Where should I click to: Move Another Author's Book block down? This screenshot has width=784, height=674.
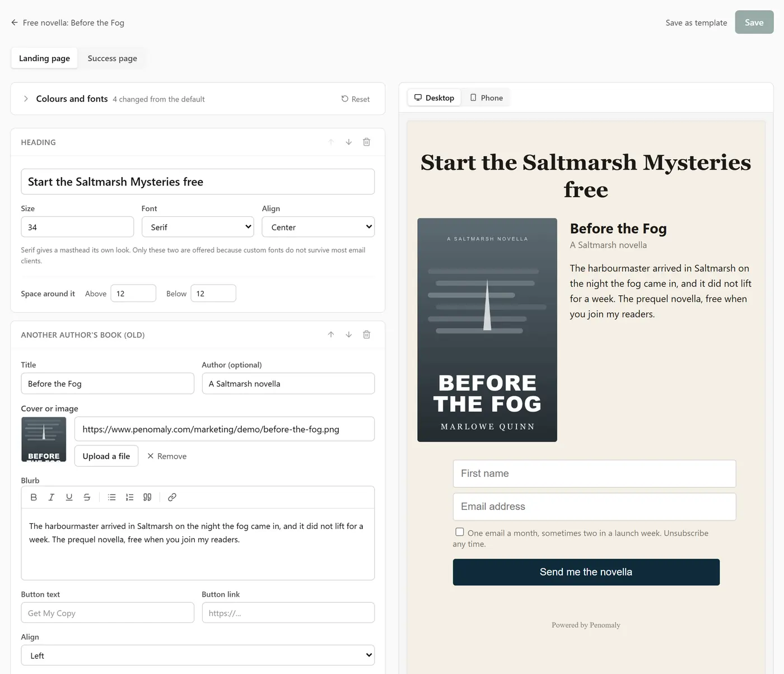348,334
